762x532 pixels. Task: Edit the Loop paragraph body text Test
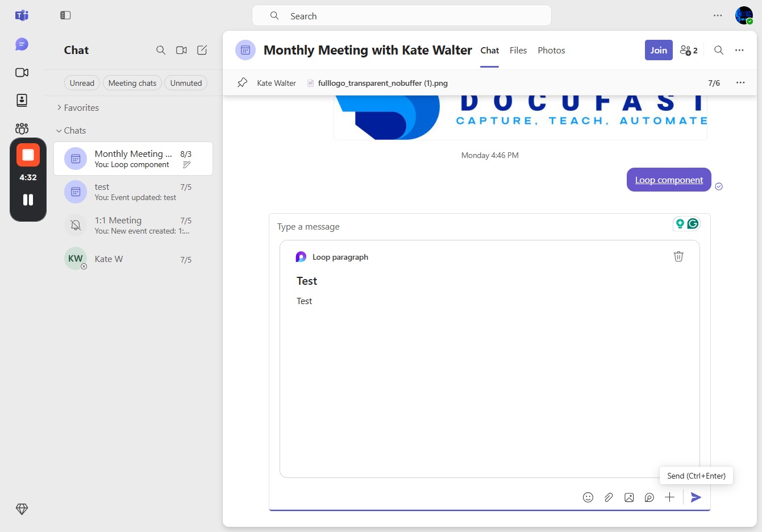click(304, 301)
